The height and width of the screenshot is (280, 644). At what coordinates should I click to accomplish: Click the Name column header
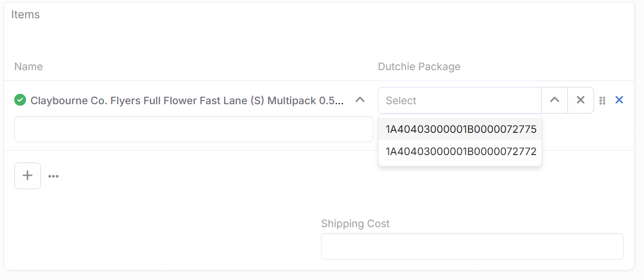(x=29, y=67)
